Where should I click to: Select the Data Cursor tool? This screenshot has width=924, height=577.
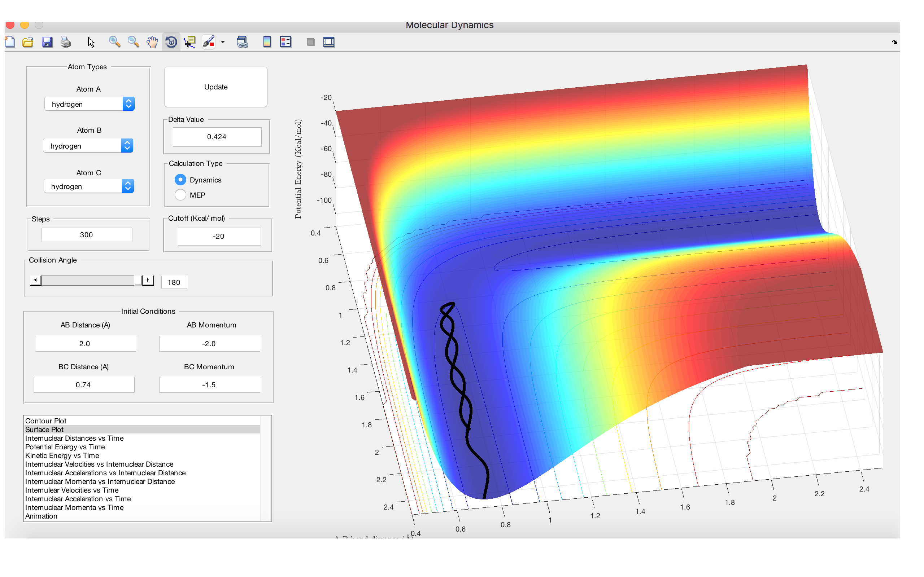coord(190,42)
